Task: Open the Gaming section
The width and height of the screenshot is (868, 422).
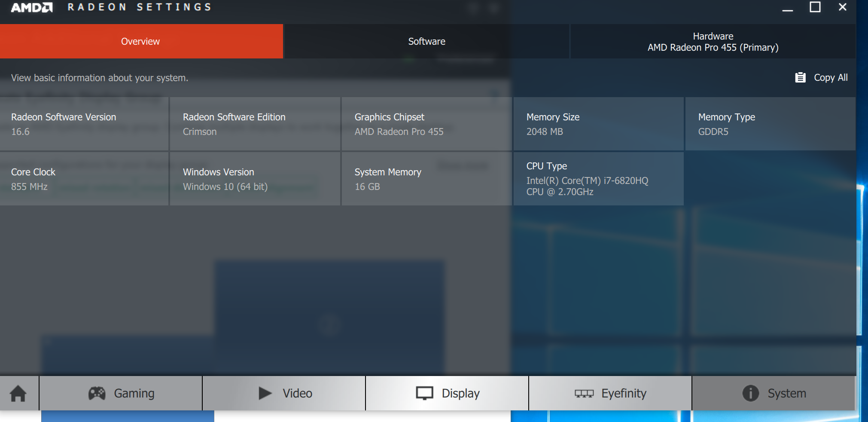Action: [121, 393]
